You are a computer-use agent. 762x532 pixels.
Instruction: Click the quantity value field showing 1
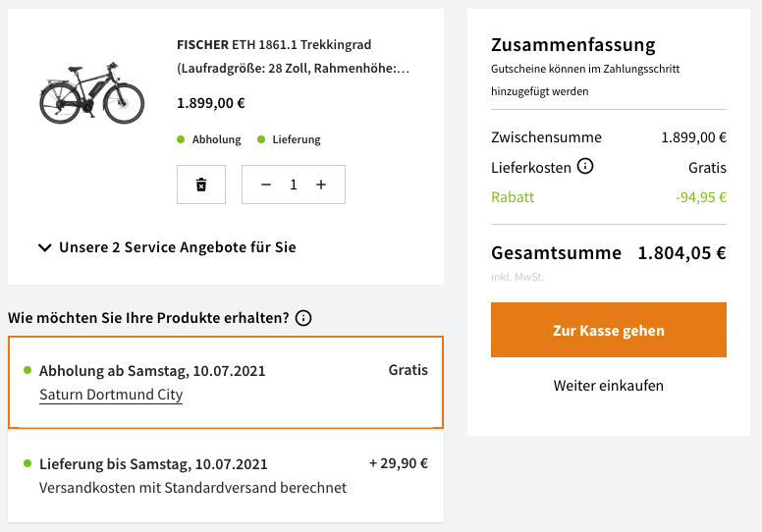(x=293, y=185)
